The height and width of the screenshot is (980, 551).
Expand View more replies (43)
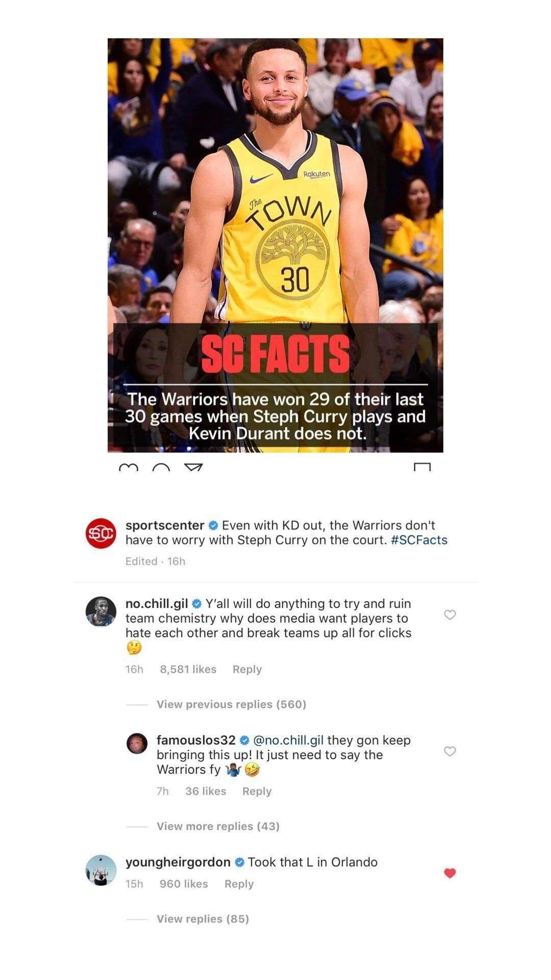click(x=218, y=826)
